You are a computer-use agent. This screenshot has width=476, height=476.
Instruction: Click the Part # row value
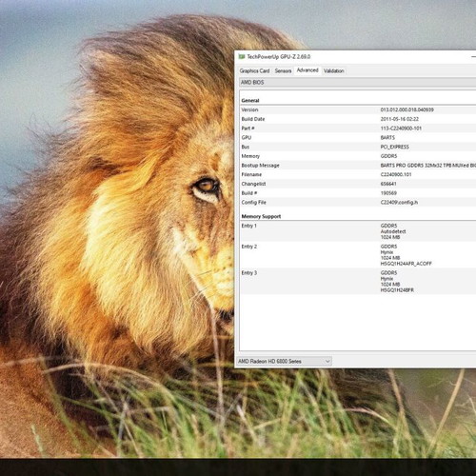click(x=401, y=129)
